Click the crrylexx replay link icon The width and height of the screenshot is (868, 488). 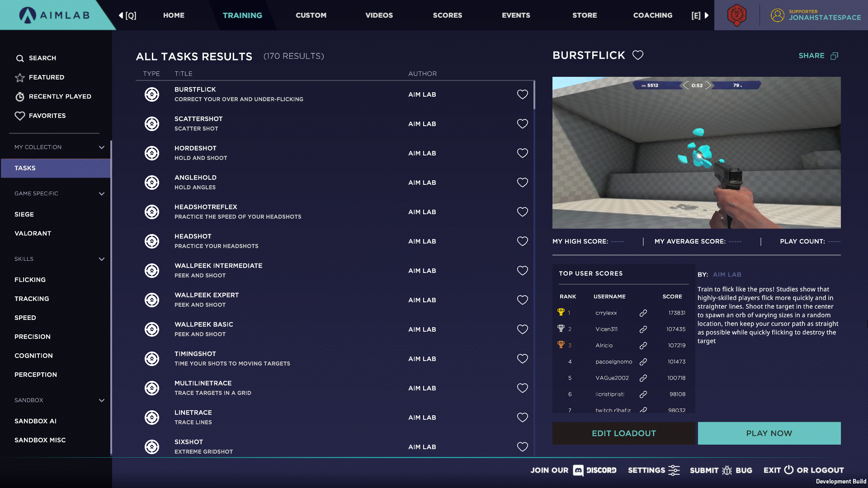(643, 313)
